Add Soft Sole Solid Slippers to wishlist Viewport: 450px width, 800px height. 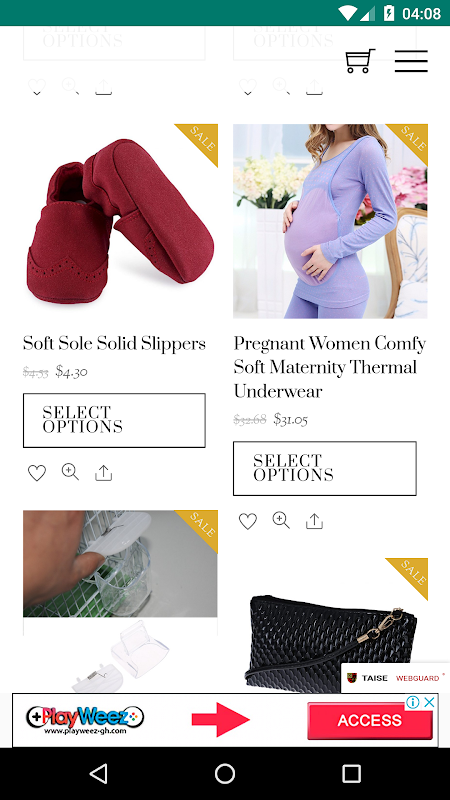point(37,473)
